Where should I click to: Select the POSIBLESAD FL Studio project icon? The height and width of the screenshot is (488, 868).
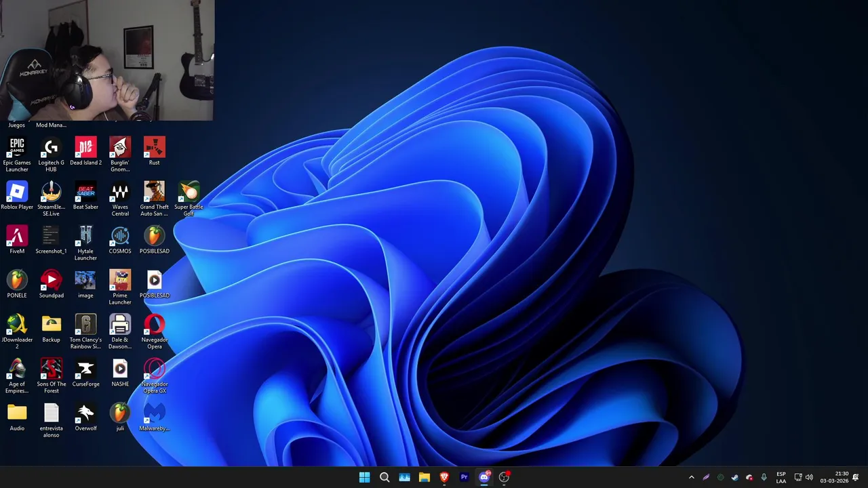155,240
